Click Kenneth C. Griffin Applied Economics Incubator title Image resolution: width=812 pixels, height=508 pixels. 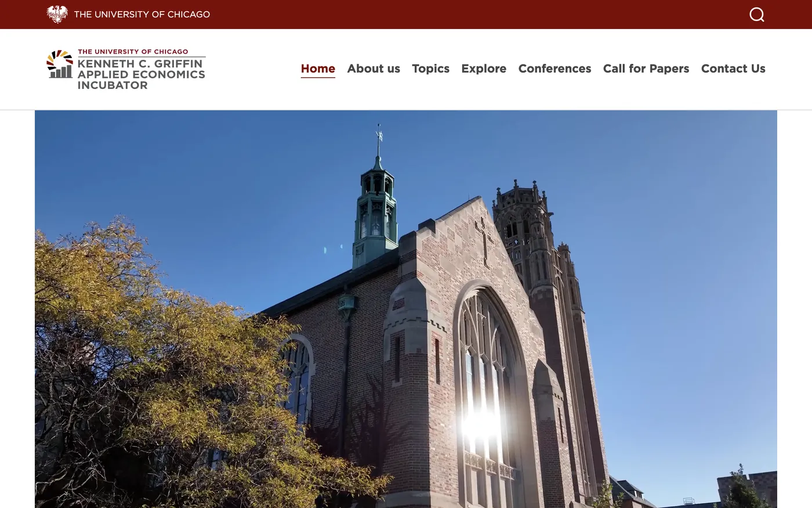click(142, 74)
